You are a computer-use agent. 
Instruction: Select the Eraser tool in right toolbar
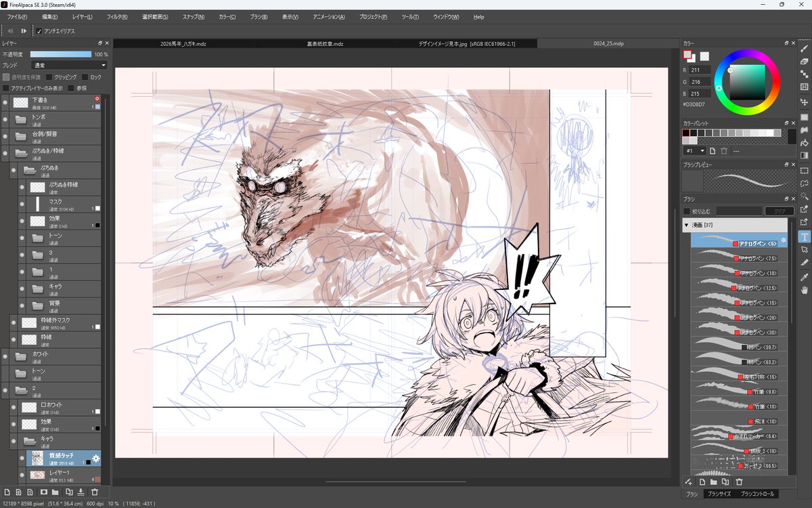804,62
